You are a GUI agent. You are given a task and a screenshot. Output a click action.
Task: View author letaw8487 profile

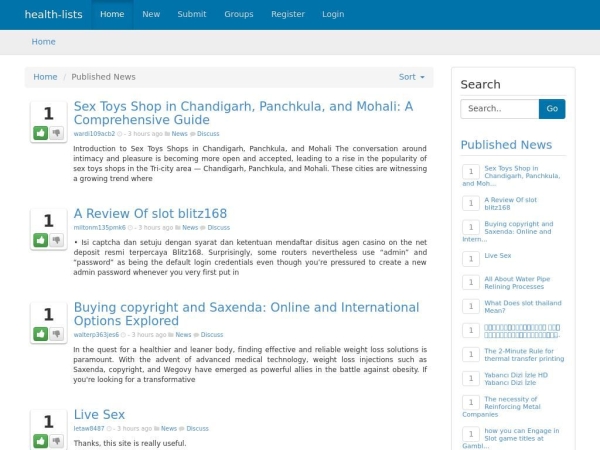pyautogui.click(x=89, y=428)
